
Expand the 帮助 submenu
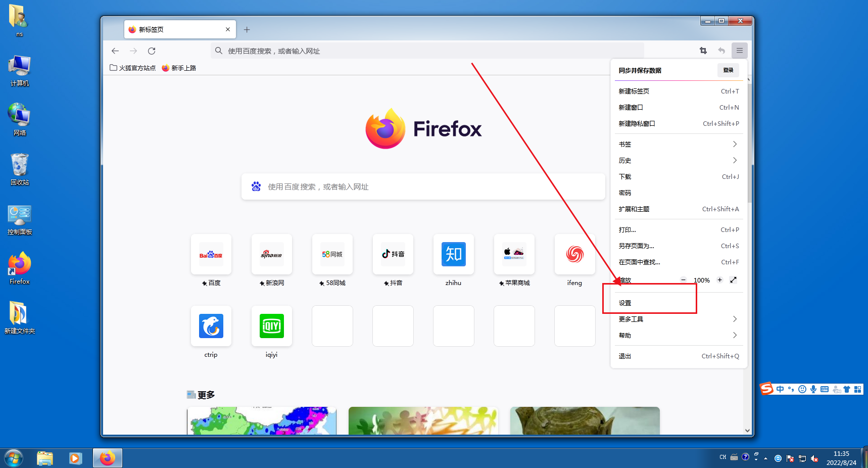tap(679, 336)
